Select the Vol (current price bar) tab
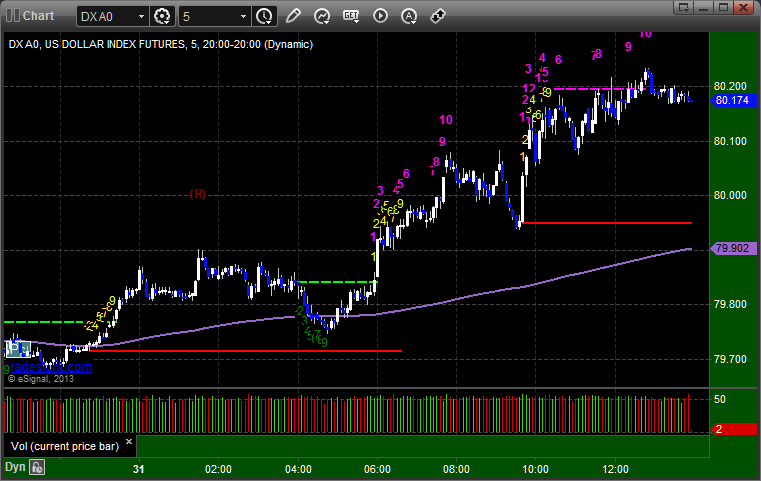This screenshot has height=481, width=761. (65, 446)
